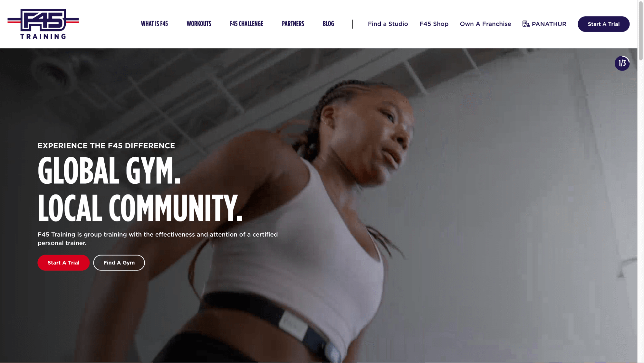Click the EXPERIENCE THE F45 DIFFERENCE tagline
This screenshot has width=644, height=363.
pyautogui.click(x=106, y=146)
